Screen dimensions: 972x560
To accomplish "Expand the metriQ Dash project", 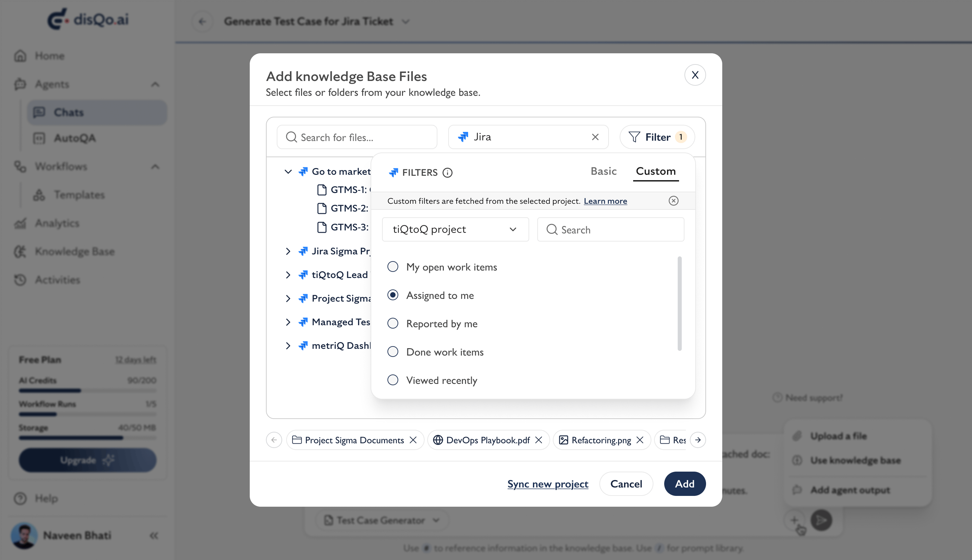I will pyautogui.click(x=288, y=345).
